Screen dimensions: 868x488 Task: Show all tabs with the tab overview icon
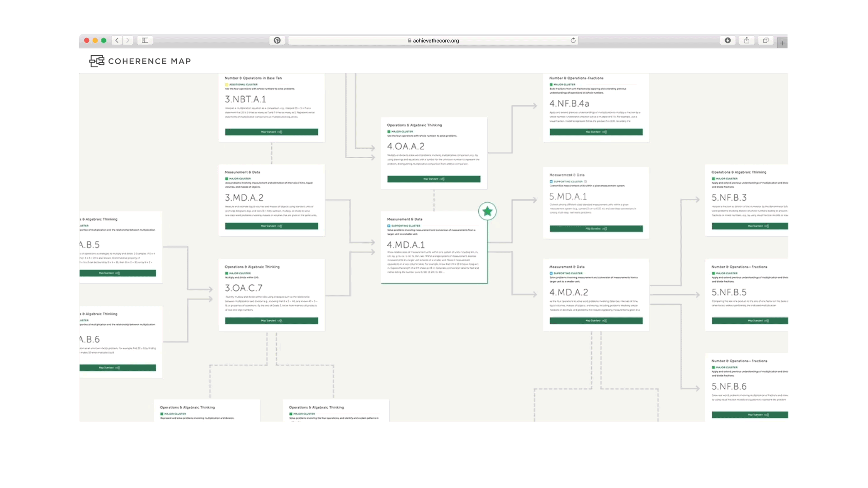(x=766, y=40)
